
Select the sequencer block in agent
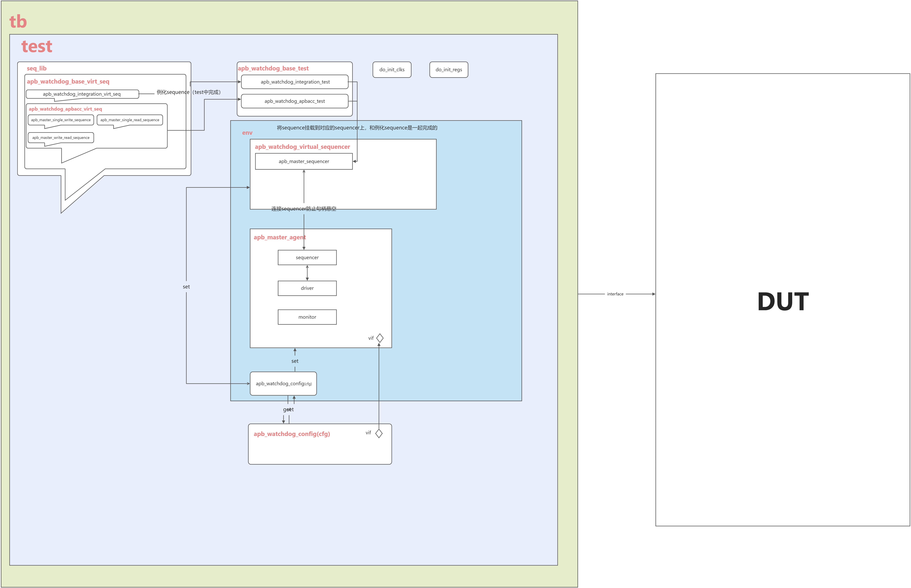click(x=307, y=257)
